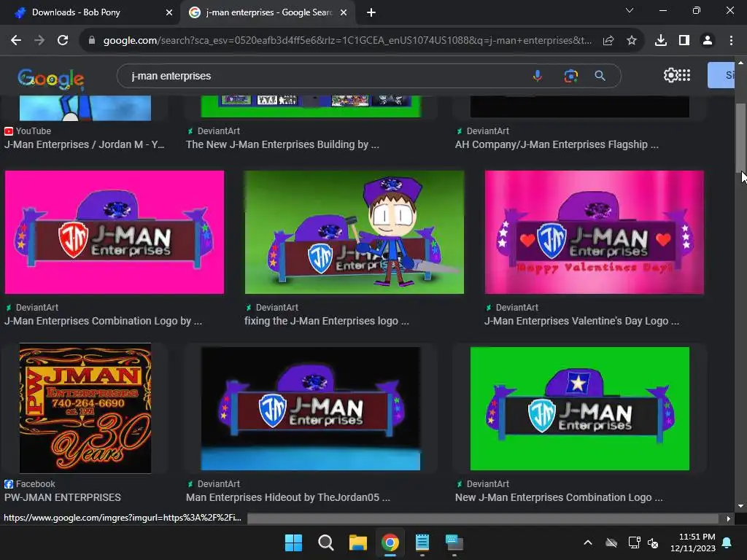
Task: Open taskbar clock showing 11:51 PM
Action: [693, 542]
